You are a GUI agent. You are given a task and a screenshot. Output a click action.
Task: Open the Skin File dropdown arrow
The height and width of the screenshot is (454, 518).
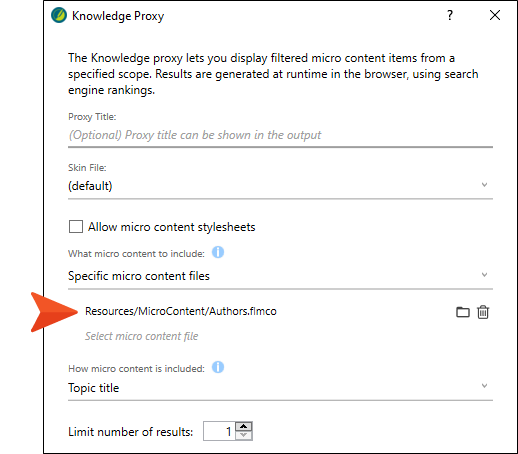(x=484, y=185)
